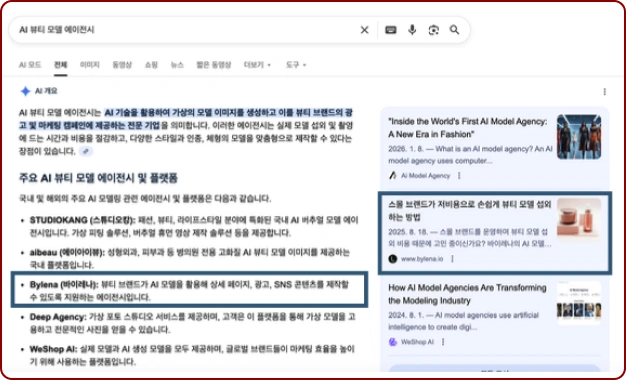Image resolution: width=626 pixels, height=380 pixels.
Task: Open image search with camera lens icon
Action: tap(434, 30)
